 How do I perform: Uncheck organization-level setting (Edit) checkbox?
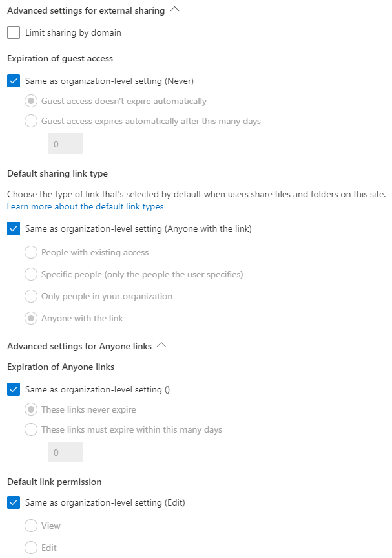click(14, 502)
